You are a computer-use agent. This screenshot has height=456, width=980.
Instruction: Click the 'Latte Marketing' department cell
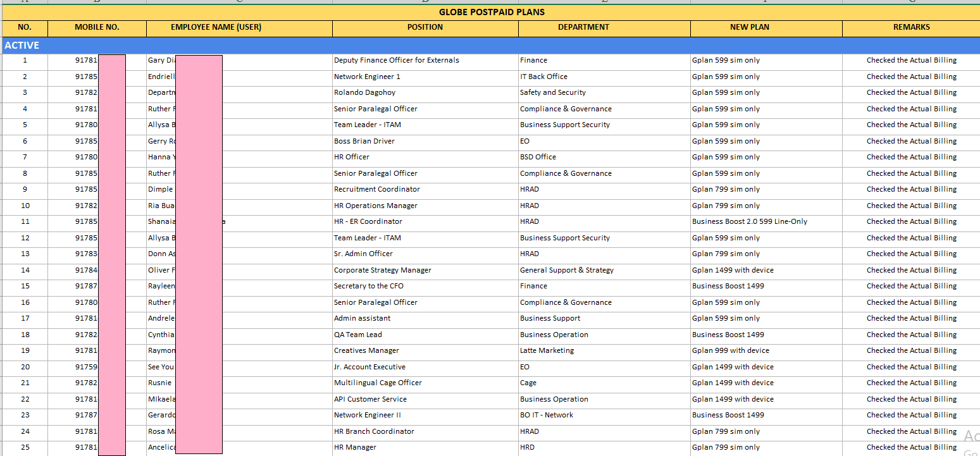(x=604, y=351)
